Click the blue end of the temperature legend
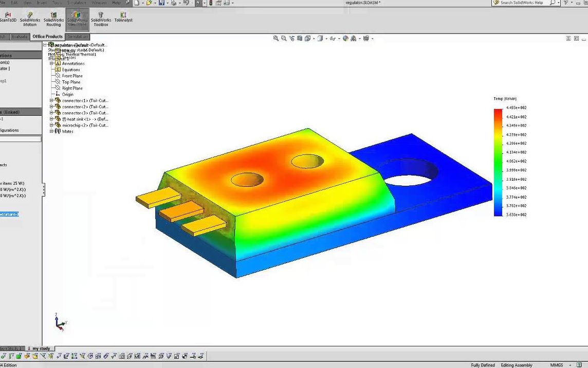This screenshot has width=588, height=368. click(x=498, y=213)
